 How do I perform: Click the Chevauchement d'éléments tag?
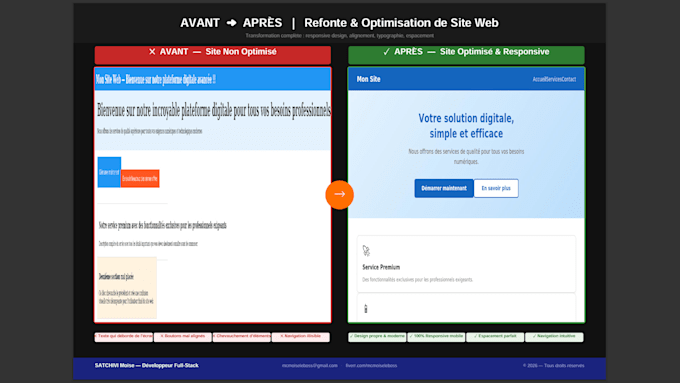pos(242,337)
